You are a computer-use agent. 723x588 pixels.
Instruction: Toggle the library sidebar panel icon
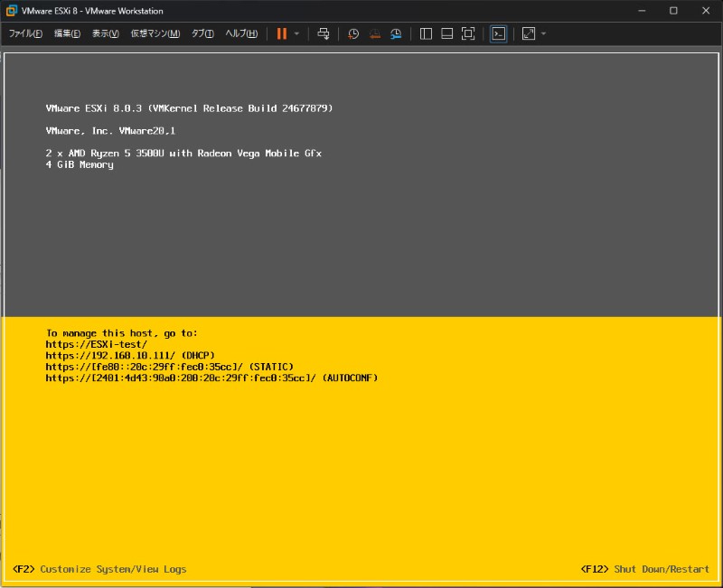(x=427, y=33)
